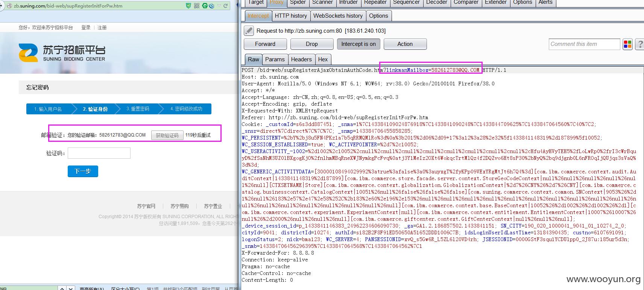Select the Intercept sub-tab
The height and width of the screenshot is (290, 644).
pos(258,16)
